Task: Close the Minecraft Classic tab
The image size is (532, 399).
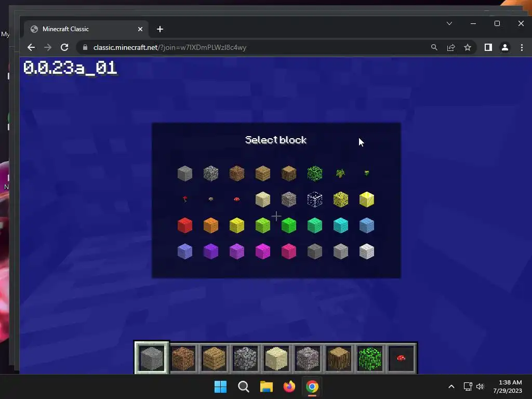Action: tap(140, 29)
